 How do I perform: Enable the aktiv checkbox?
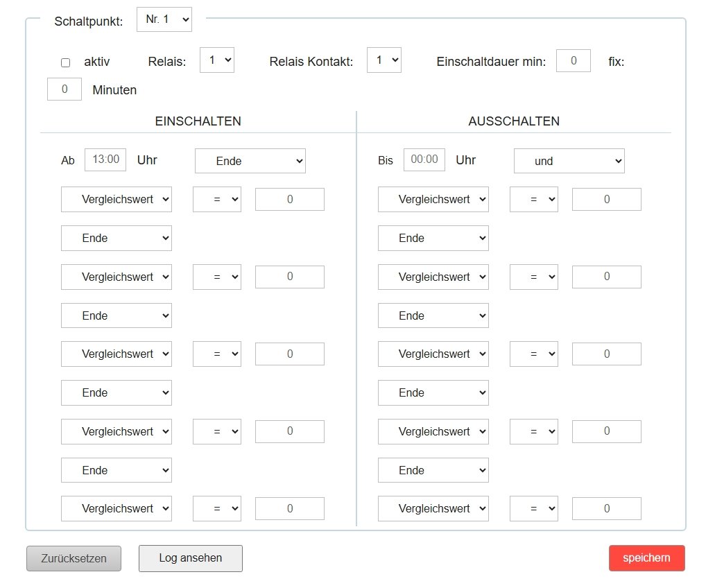tap(66, 62)
